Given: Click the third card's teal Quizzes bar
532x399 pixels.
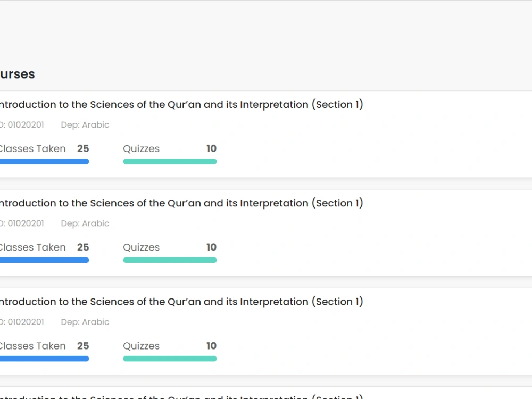Looking at the screenshot, I should pyautogui.click(x=170, y=359).
